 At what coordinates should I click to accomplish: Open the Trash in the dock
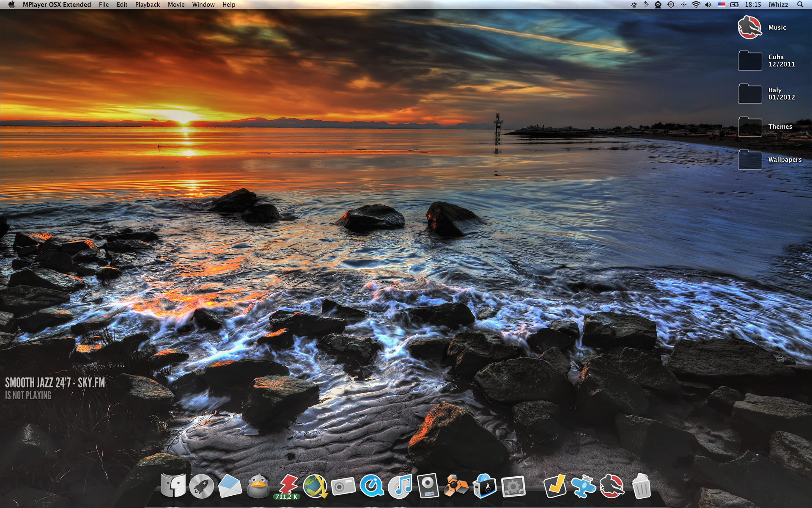(641, 486)
